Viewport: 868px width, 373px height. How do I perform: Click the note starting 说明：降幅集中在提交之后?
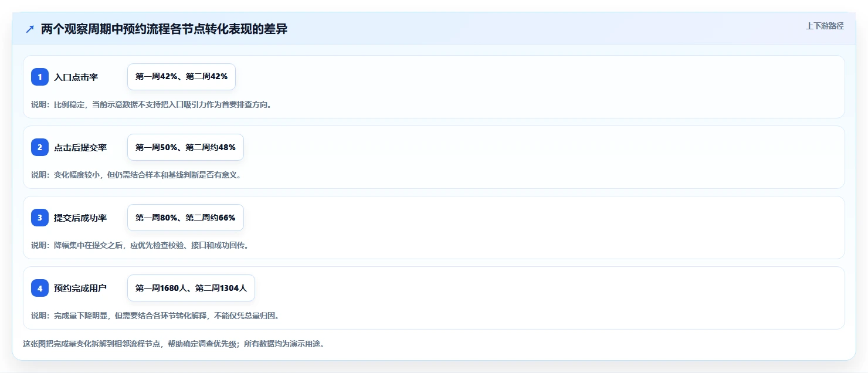pyautogui.click(x=140, y=245)
